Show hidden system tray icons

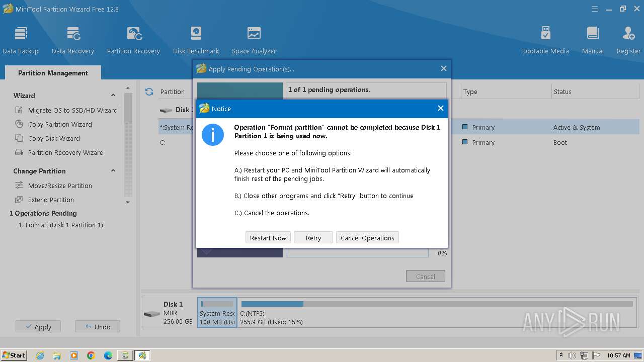click(x=561, y=355)
